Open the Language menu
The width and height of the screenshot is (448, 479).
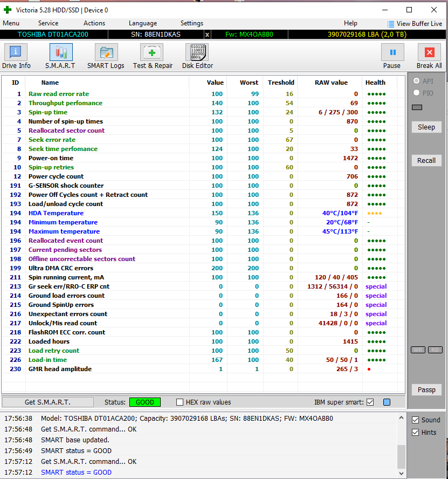[x=143, y=23]
